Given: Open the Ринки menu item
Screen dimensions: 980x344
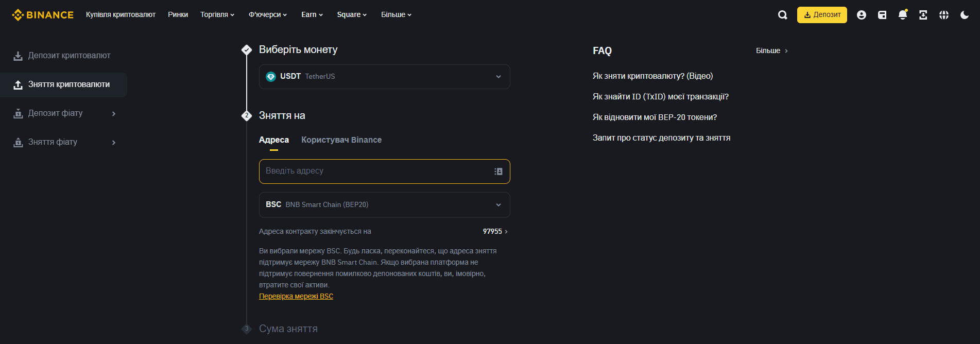Looking at the screenshot, I should (178, 14).
